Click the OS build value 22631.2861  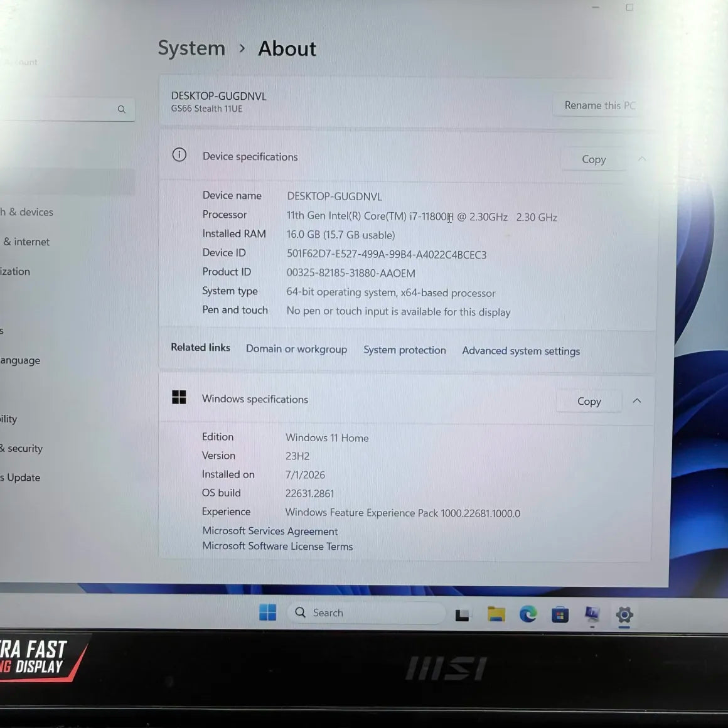(309, 493)
